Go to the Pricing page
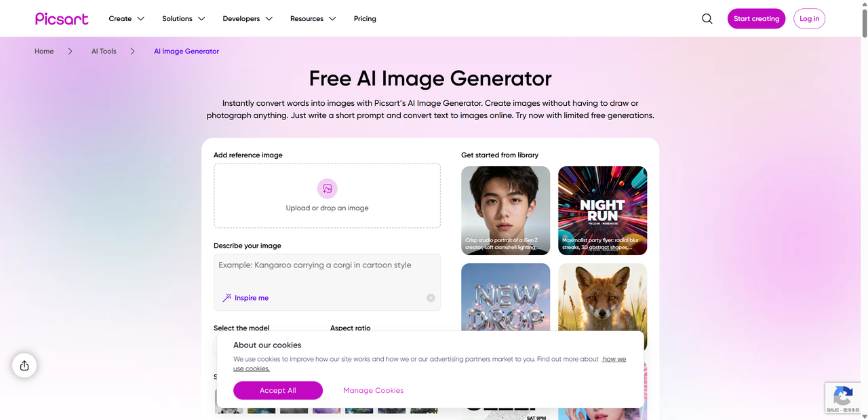Viewport: 868px width, 420px height. tap(365, 19)
